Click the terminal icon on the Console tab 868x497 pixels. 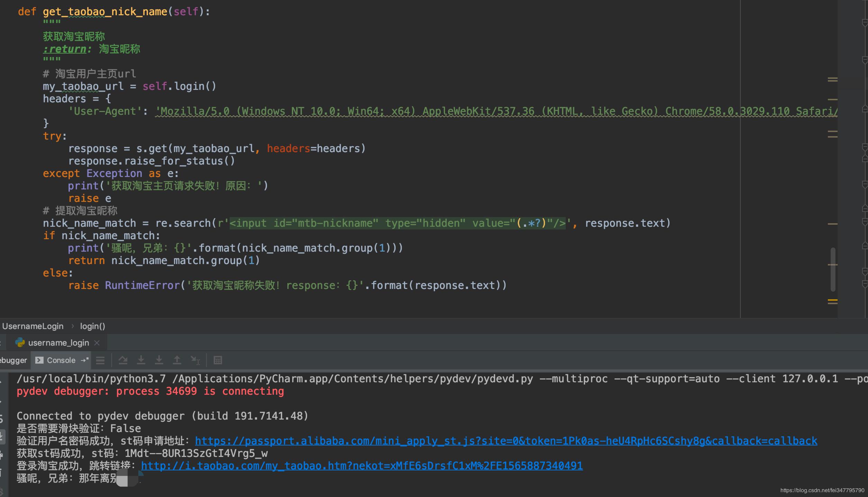pyautogui.click(x=39, y=360)
